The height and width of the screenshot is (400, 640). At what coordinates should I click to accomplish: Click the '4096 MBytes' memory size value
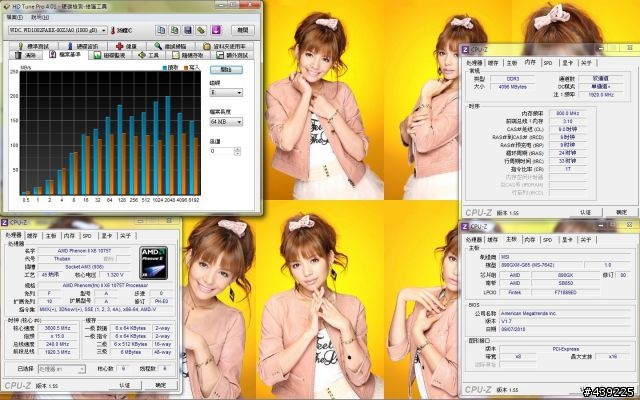[513, 87]
